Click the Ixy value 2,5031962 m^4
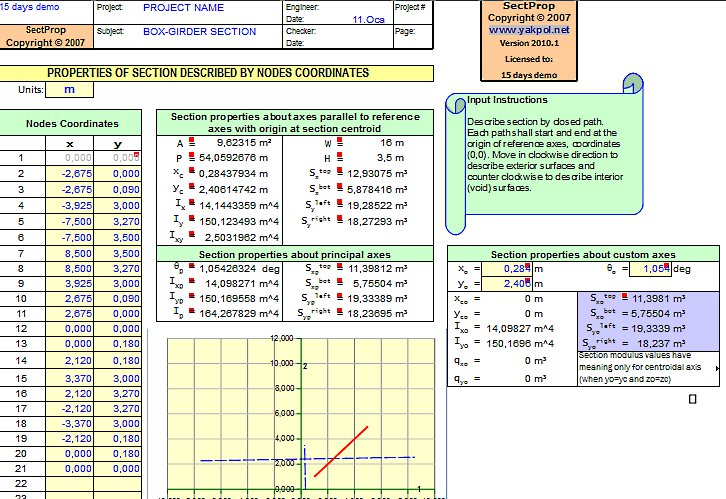 coord(242,237)
